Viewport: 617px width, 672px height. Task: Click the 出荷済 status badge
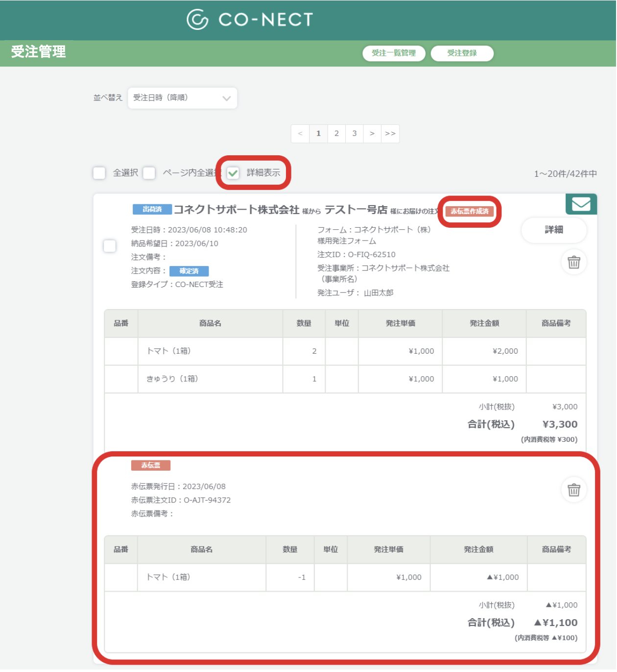coord(152,209)
